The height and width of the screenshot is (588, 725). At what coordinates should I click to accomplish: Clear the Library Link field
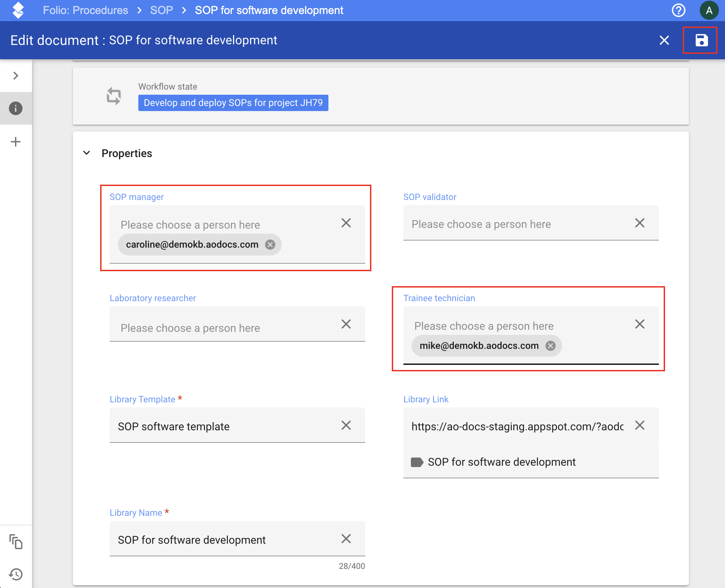point(640,425)
